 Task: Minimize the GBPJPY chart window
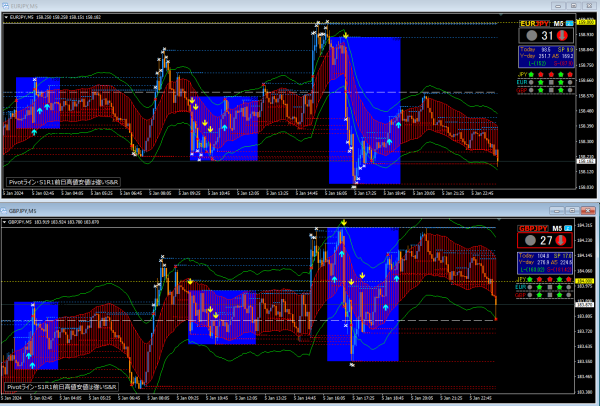[x=558, y=210]
